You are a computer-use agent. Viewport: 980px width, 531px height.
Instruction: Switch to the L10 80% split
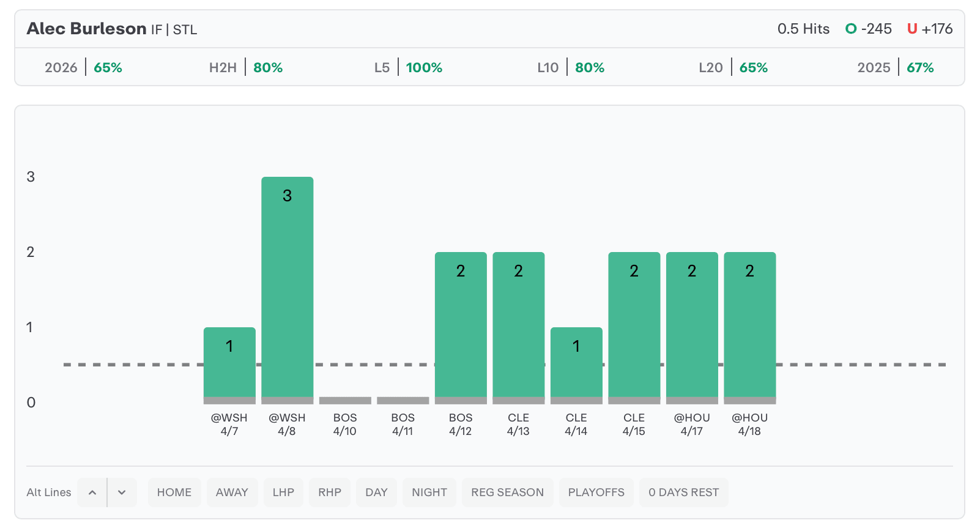tap(571, 67)
